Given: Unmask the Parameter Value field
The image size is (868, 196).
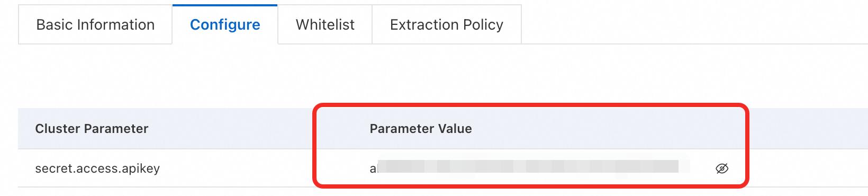Looking at the screenshot, I should click(x=722, y=168).
